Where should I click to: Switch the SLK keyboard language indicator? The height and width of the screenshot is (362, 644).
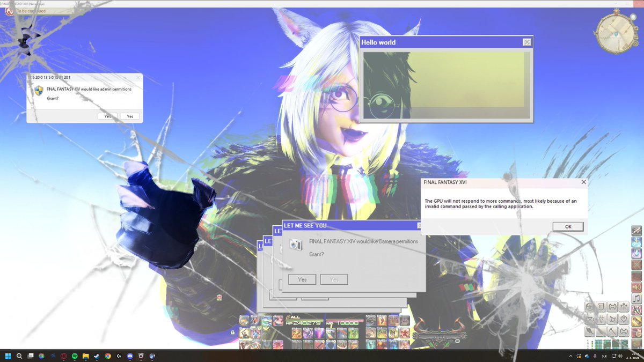point(604,356)
